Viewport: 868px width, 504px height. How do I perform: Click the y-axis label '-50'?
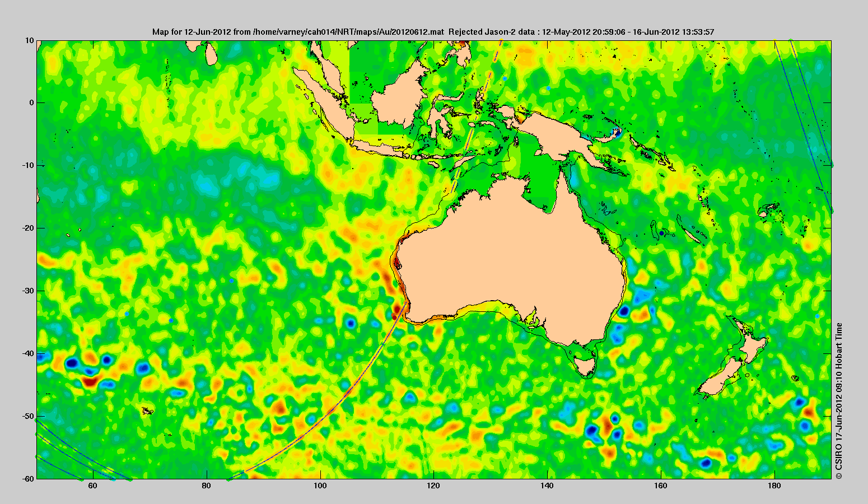point(28,417)
